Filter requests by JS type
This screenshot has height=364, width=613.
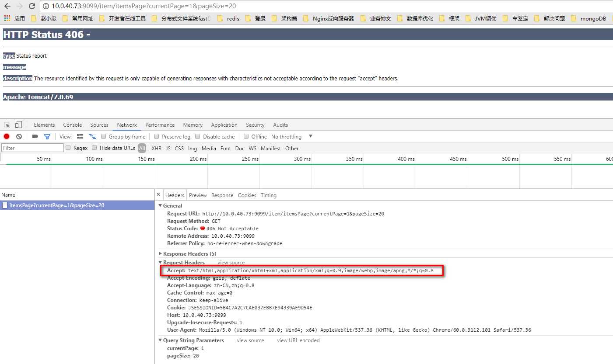pyautogui.click(x=168, y=148)
